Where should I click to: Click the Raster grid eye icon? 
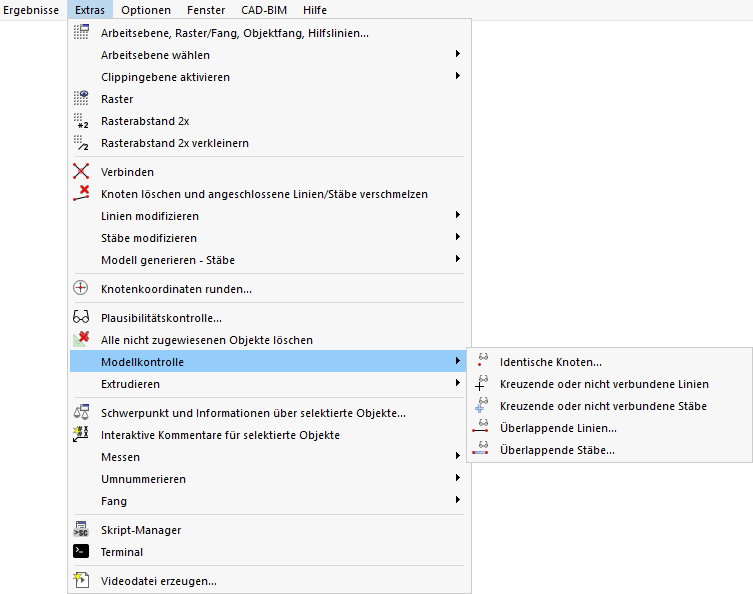pos(81,98)
